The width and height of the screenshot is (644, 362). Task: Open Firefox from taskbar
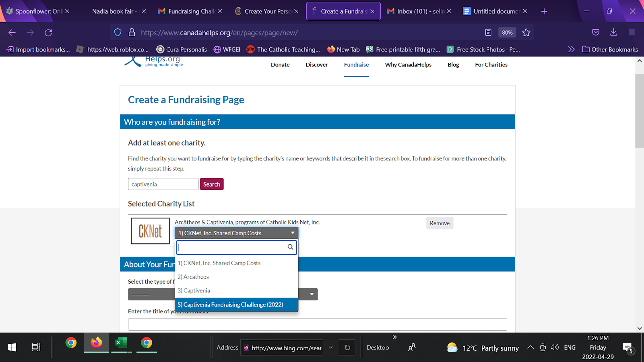(x=96, y=343)
